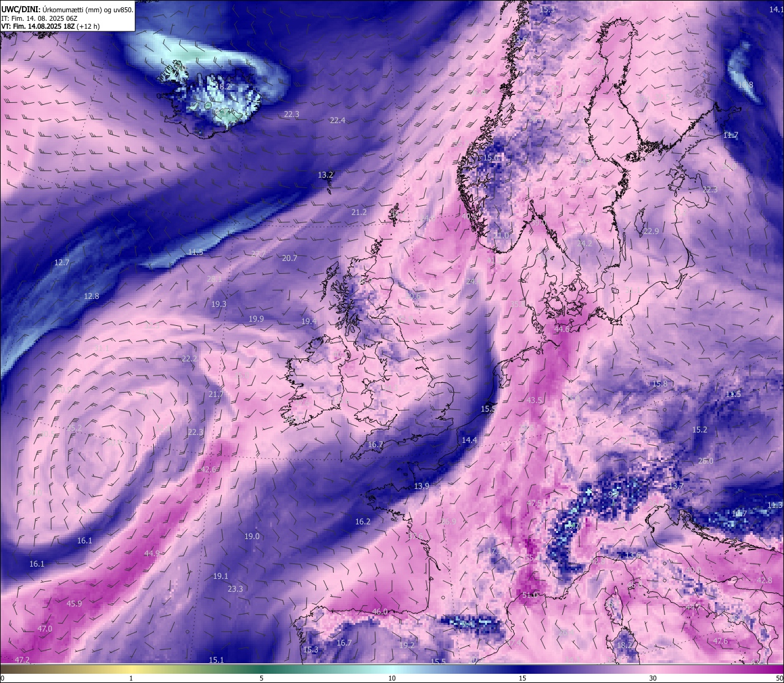Viewport: 784px width, 683px height.
Task: Click the 51.0 value label
Action: click(x=530, y=595)
